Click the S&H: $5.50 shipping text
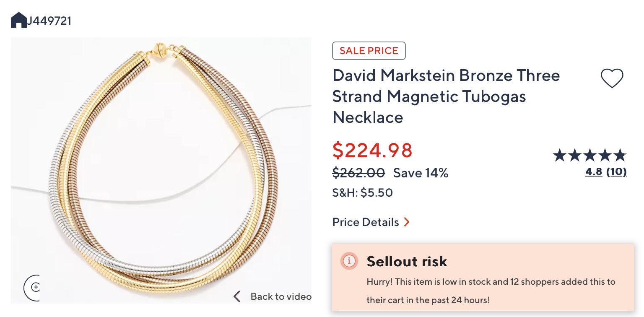Image resolution: width=644 pixels, height=317 pixels. (362, 193)
